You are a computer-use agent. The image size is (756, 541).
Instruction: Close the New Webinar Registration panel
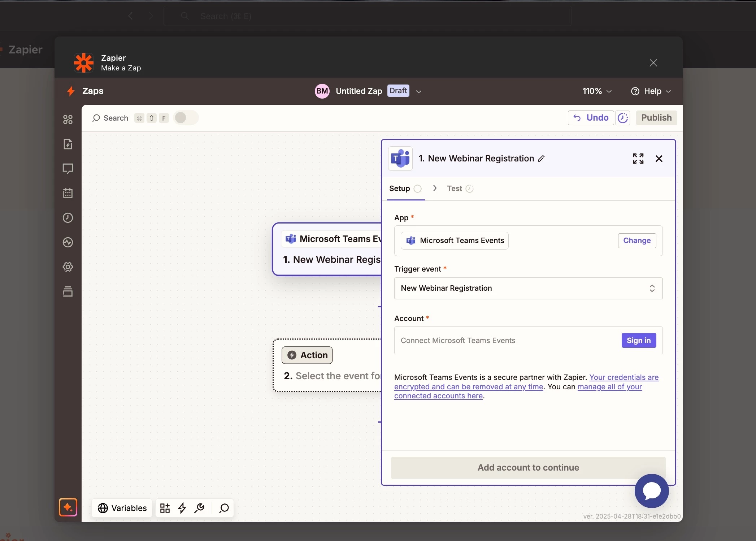(659, 159)
